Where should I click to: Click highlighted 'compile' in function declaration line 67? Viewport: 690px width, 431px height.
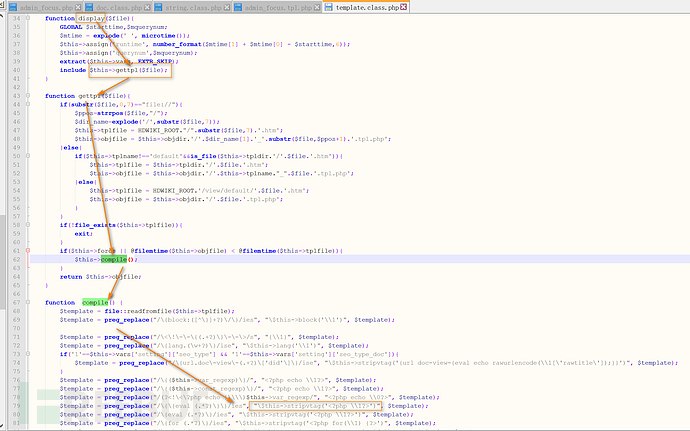(x=95, y=302)
